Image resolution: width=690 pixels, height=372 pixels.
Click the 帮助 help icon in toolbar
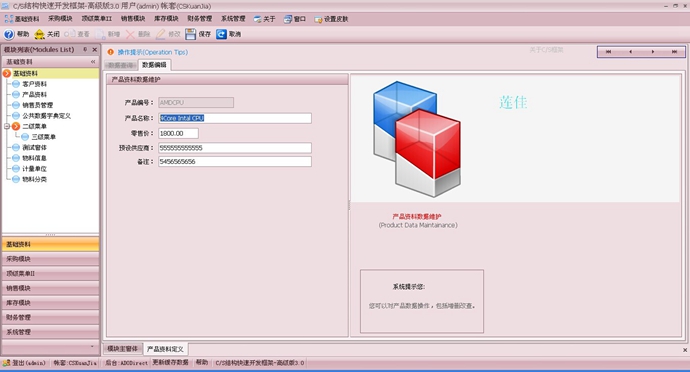click(x=9, y=34)
